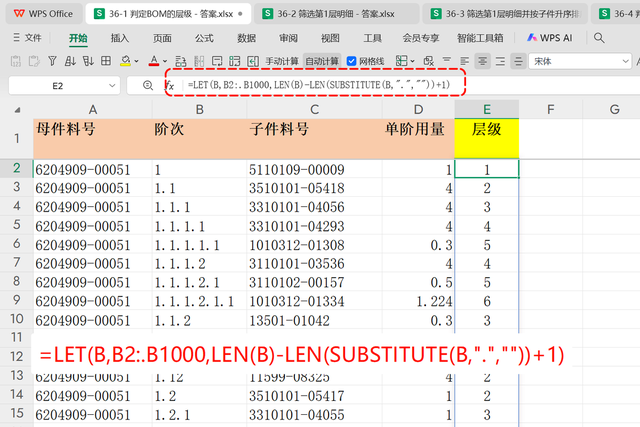This screenshot has width=640, height=427.
Task: Click cell containing 13501-01042
Action: (x=314, y=320)
